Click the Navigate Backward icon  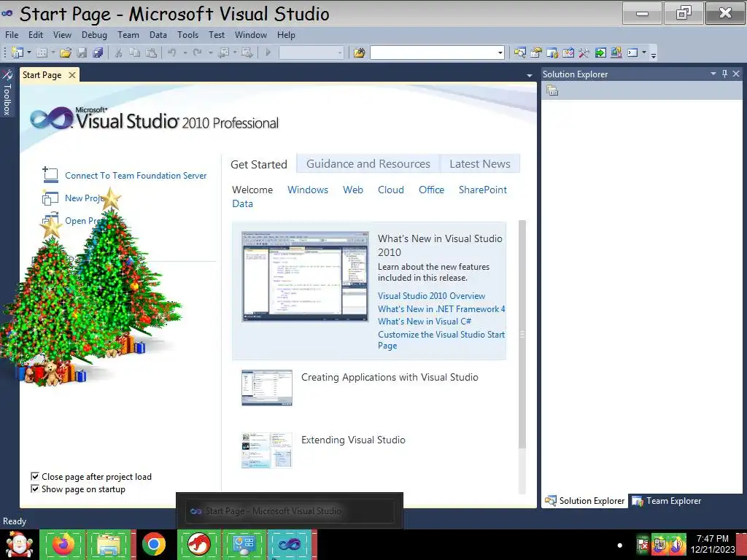tap(223, 52)
